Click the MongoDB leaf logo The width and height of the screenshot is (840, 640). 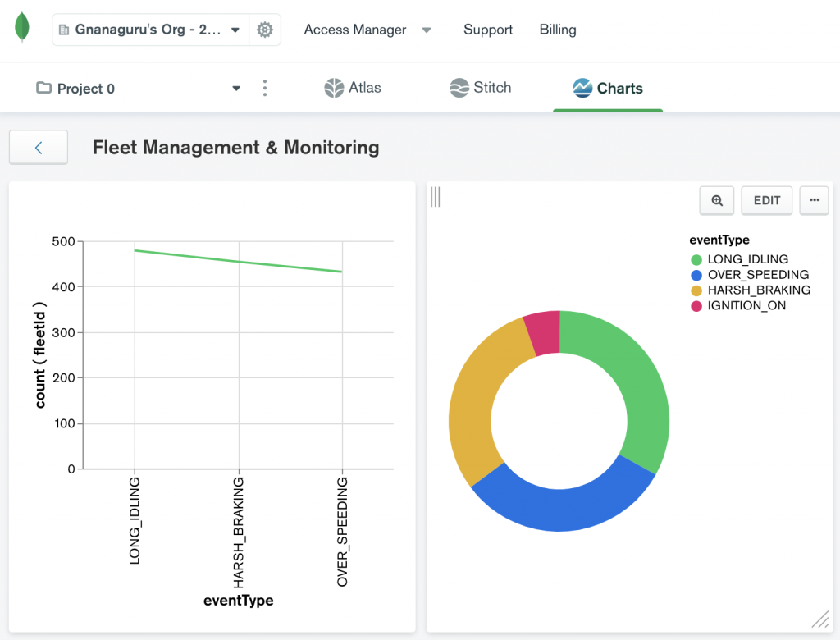pyautogui.click(x=21, y=27)
